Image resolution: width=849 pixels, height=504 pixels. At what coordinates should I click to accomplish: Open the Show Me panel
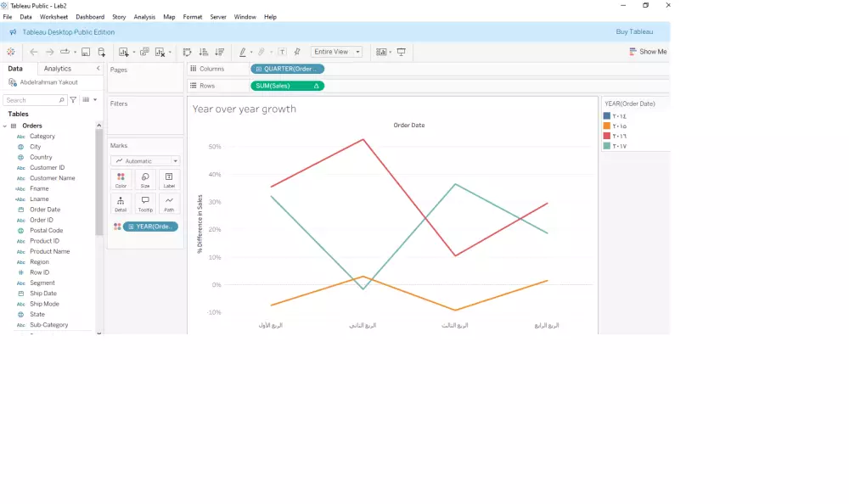coord(648,52)
